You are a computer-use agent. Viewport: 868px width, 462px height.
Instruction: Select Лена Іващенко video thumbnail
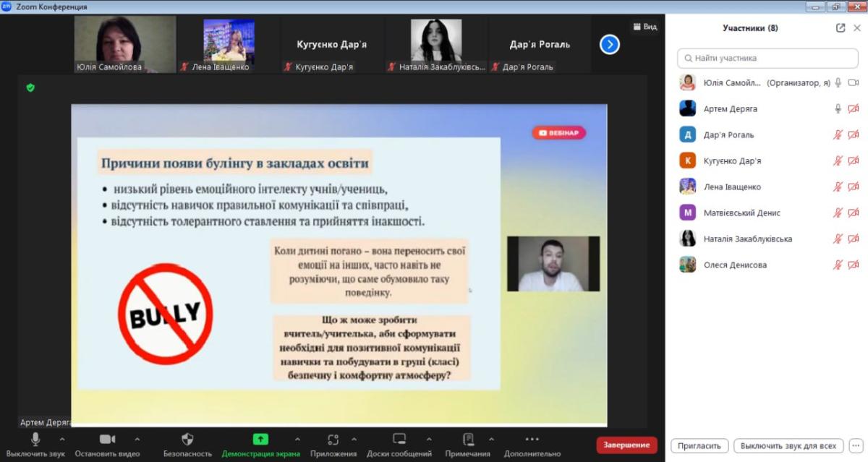pyautogui.click(x=229, y=45)
